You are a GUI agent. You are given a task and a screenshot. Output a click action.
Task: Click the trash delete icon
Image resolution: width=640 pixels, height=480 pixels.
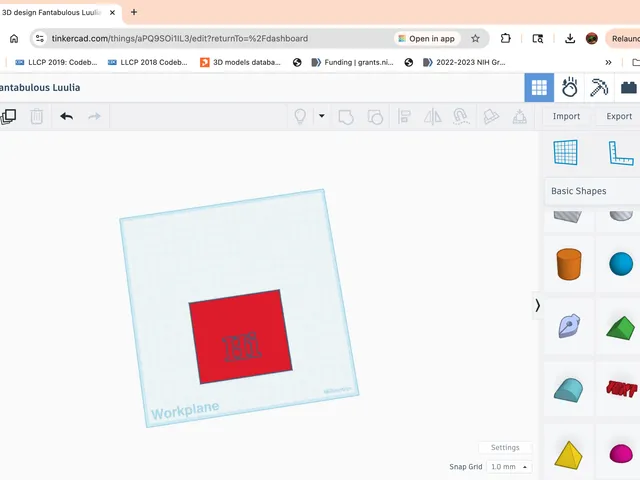37,117
